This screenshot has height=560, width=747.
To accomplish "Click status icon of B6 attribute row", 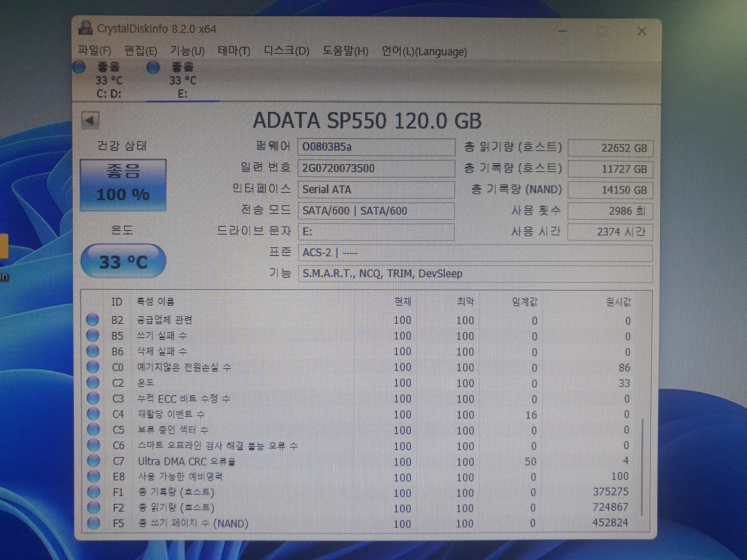I will pos(93,351).
